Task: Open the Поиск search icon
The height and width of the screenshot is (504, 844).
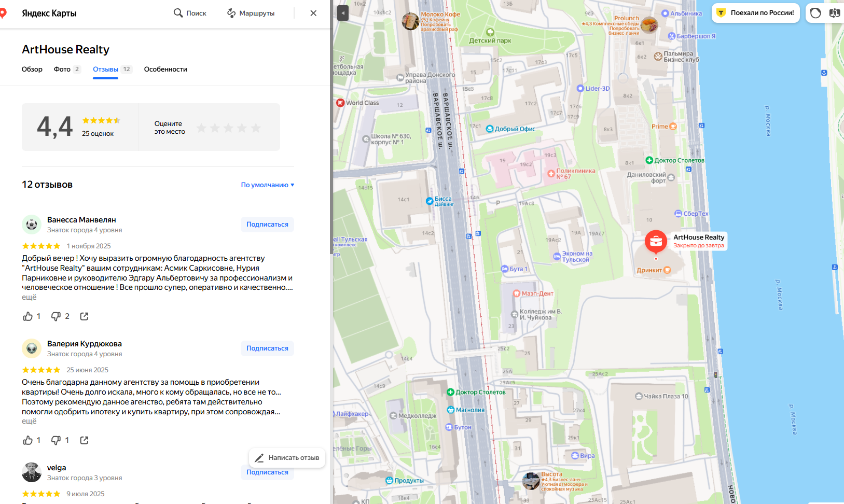Action: pos(178,13)
